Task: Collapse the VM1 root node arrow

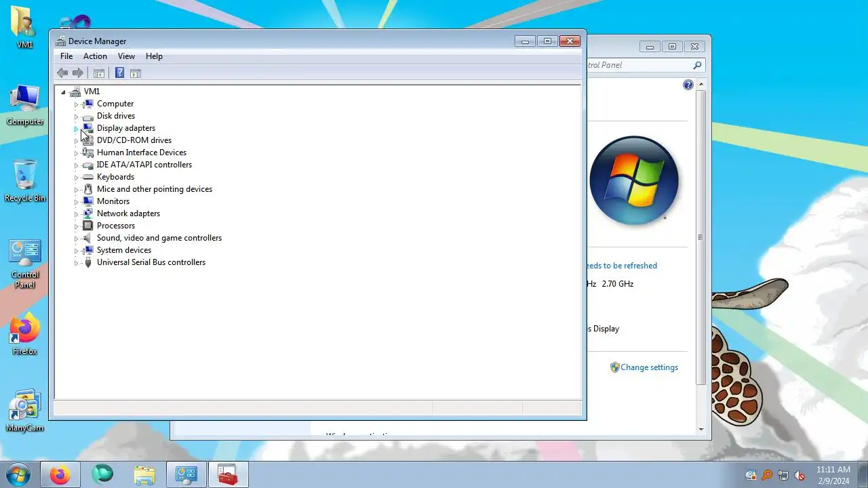Action: tap(63, 91)
